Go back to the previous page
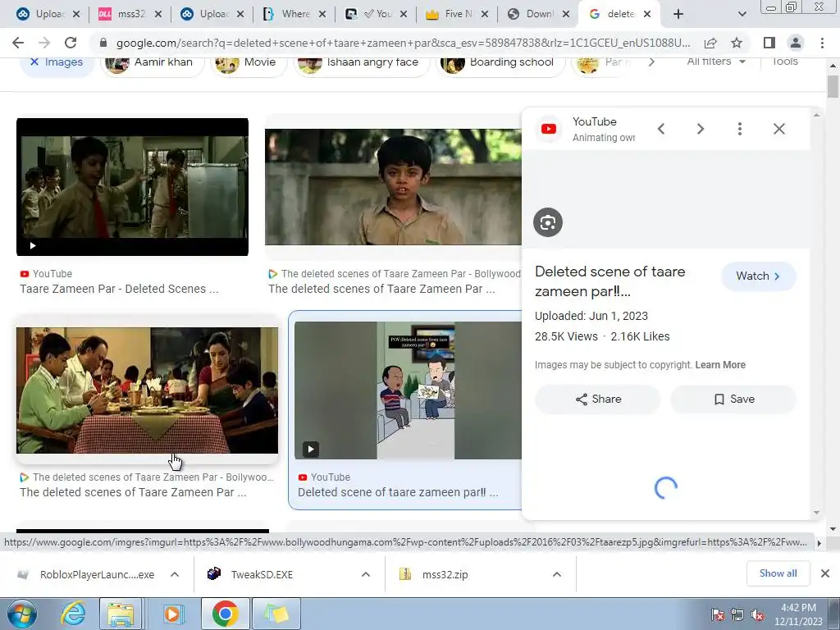Viewport: 840px width, 630px height. coord(18,43)
